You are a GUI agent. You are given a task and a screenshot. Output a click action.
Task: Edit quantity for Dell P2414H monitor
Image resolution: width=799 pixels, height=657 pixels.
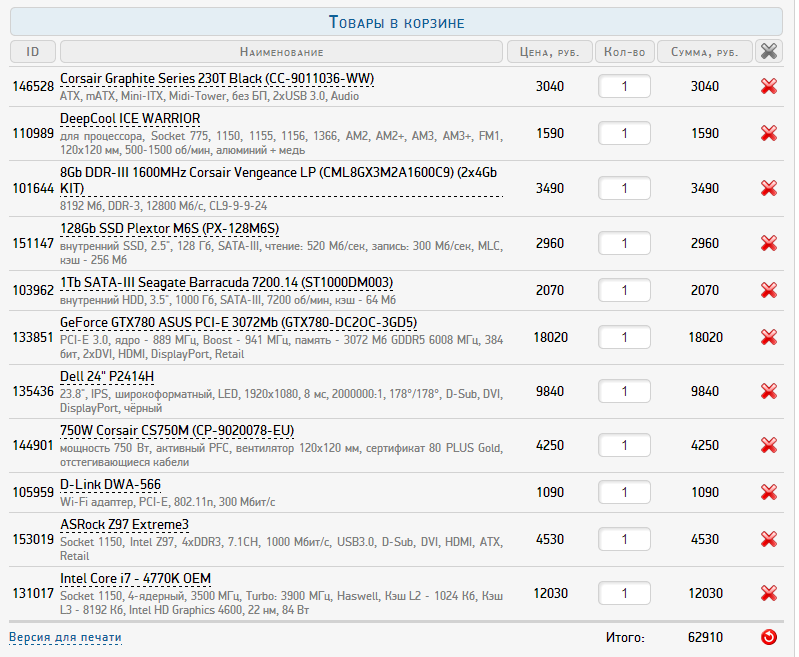[x=624, y=391]
